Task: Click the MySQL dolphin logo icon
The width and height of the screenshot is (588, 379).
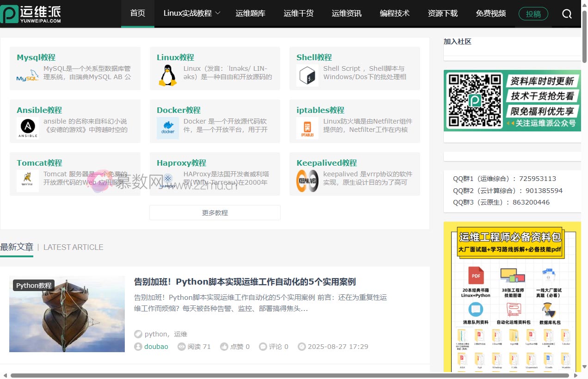Action: tap(28, 75)
